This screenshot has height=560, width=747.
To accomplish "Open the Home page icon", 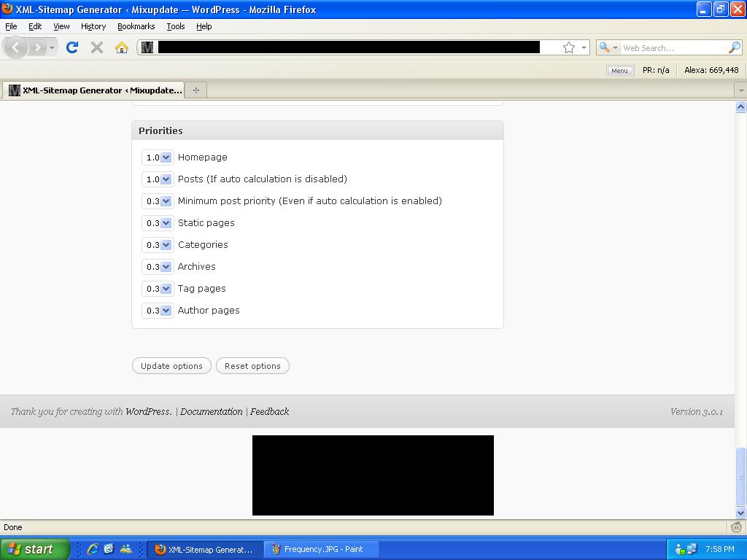I will 122,47.
